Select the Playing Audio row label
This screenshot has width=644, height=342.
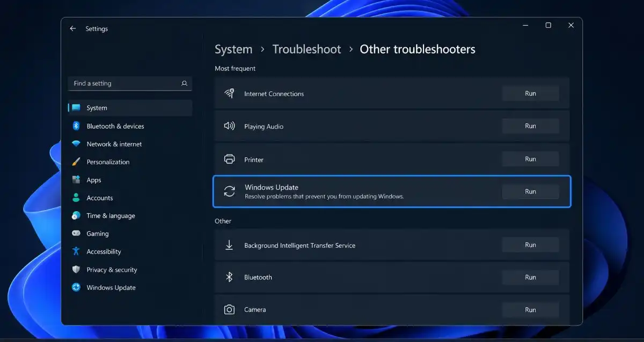coord(264,127)
